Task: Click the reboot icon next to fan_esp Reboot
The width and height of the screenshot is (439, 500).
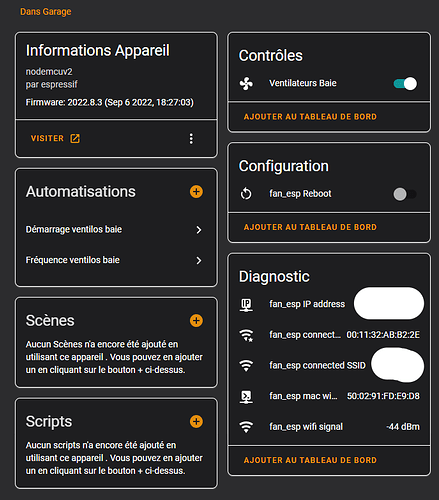Action: point(246,194)
